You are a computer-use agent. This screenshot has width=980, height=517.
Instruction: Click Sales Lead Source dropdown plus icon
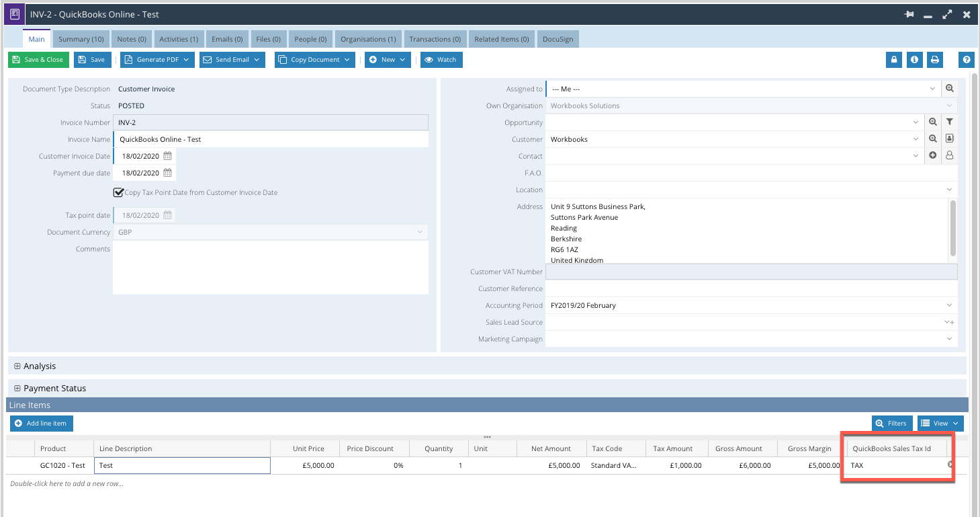(950, 322)
